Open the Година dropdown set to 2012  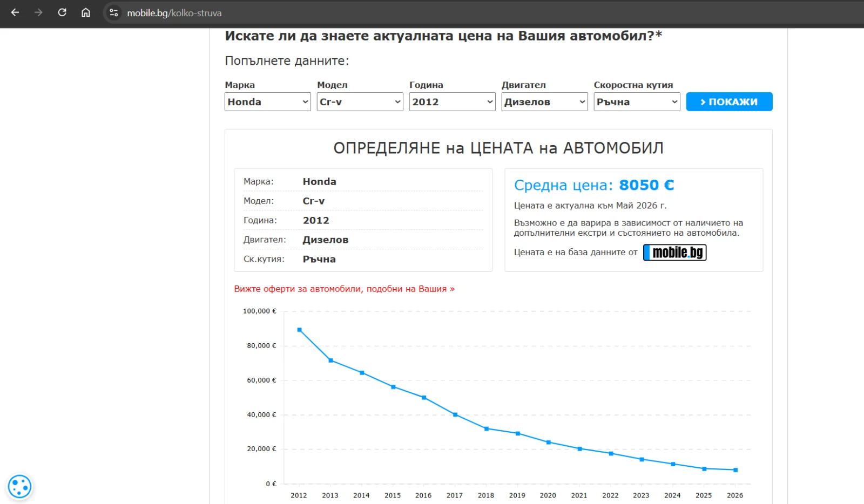(453, 102)
